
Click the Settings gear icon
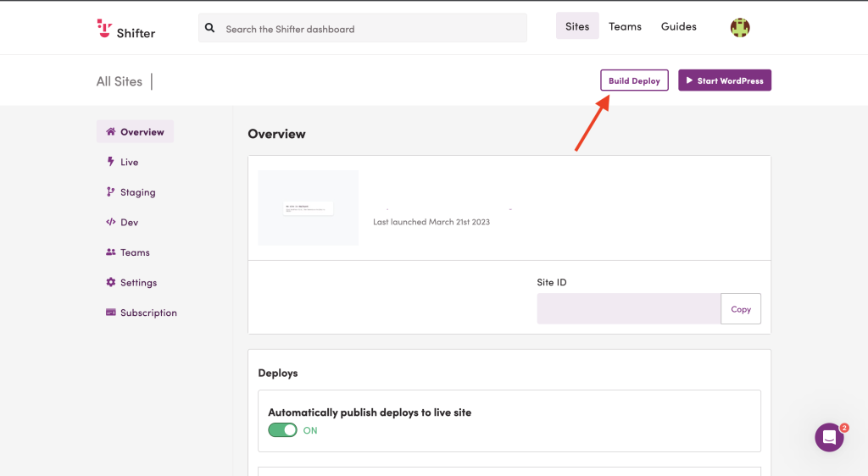pos(111,282)
